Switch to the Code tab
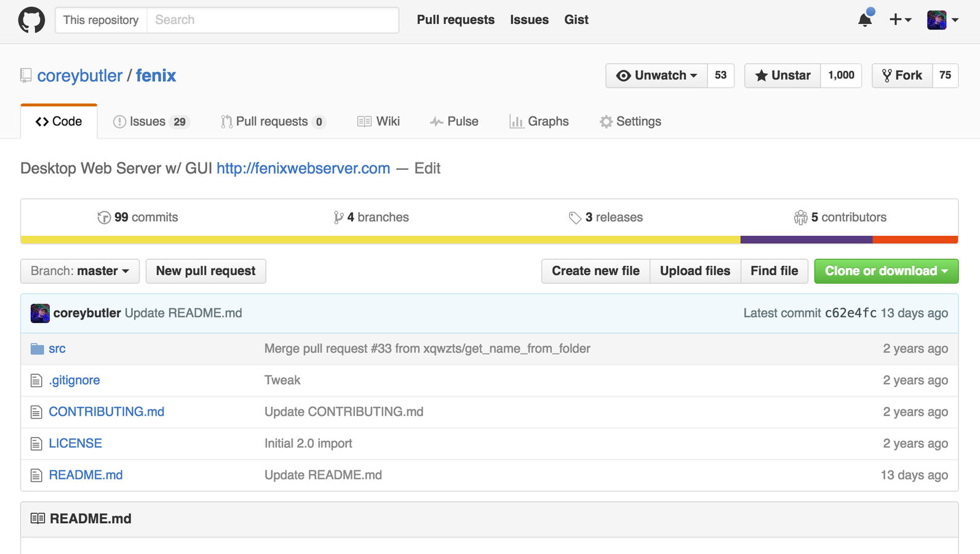 [x=59, y=121]
